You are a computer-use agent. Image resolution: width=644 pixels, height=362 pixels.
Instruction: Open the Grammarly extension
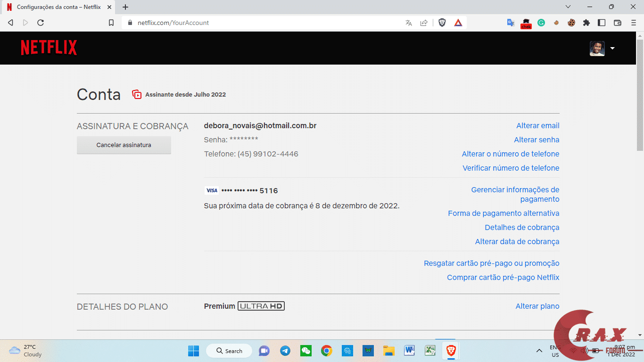point(541,23)
